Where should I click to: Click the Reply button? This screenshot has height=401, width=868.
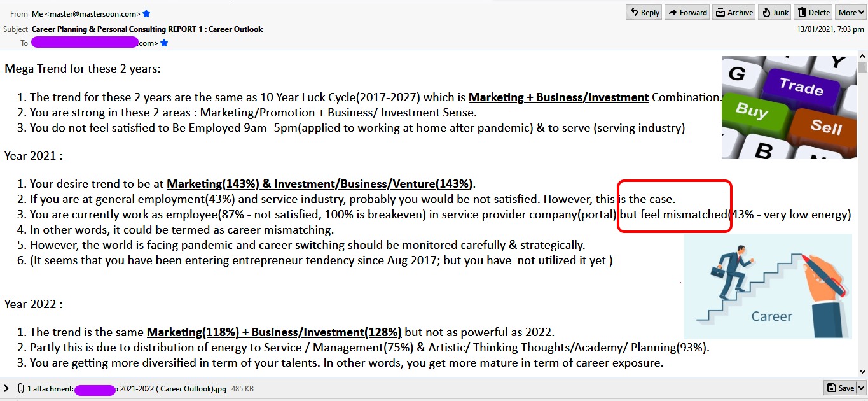pos(644,12)
